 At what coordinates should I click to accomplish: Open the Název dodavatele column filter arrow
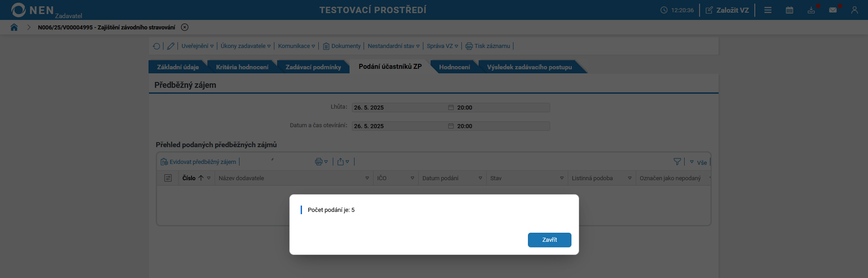coord(367,178)
